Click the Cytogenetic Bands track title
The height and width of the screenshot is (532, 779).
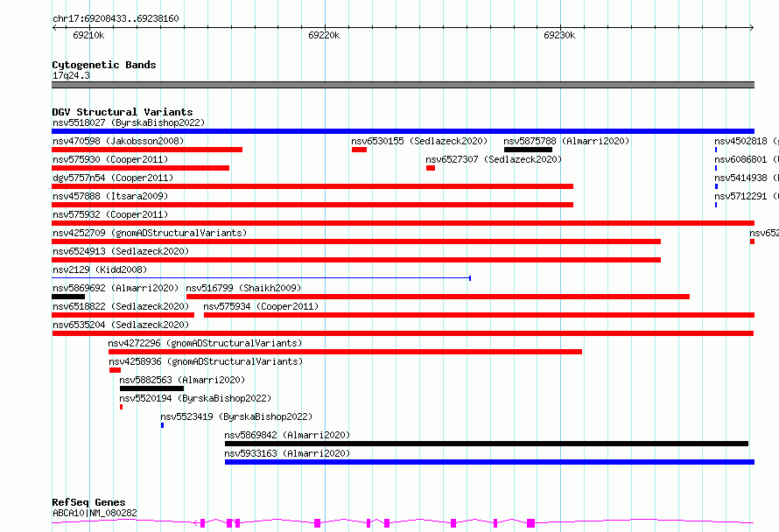point(104,65)
